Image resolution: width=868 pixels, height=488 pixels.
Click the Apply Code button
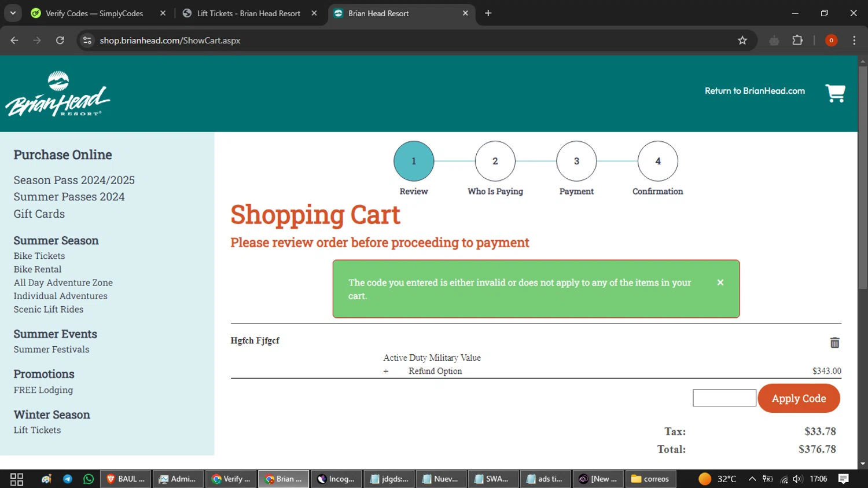pos(799,398)
